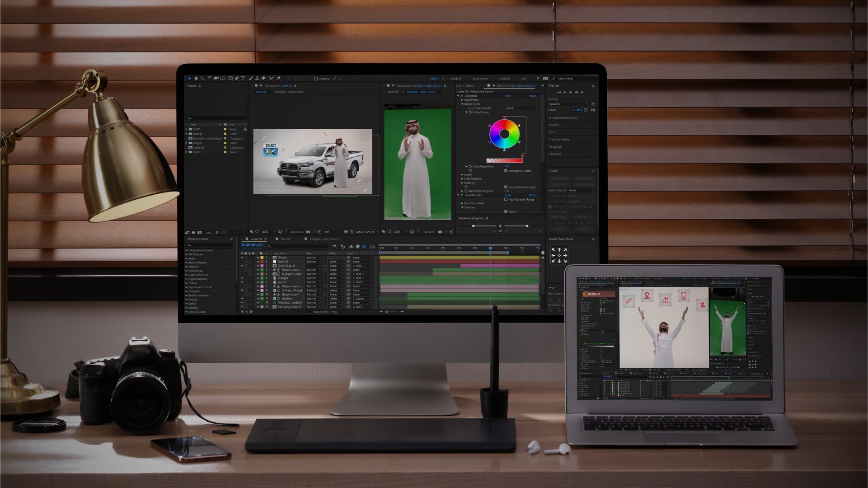This screenshot has width=868, height=488.
Task: Open the Use Preset Palette dropdown
Action: pyautogui.click(x=522, y=108)
